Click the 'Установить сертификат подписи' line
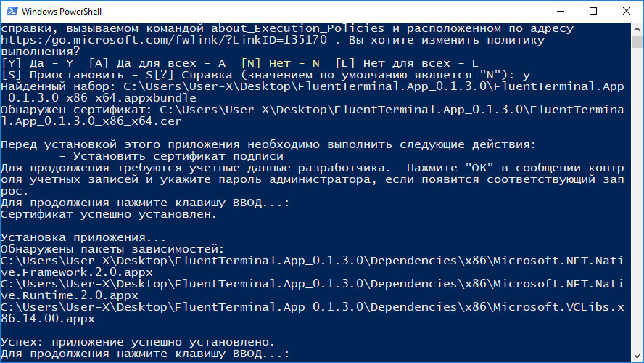644x363 pixels. tap(171, 156)
